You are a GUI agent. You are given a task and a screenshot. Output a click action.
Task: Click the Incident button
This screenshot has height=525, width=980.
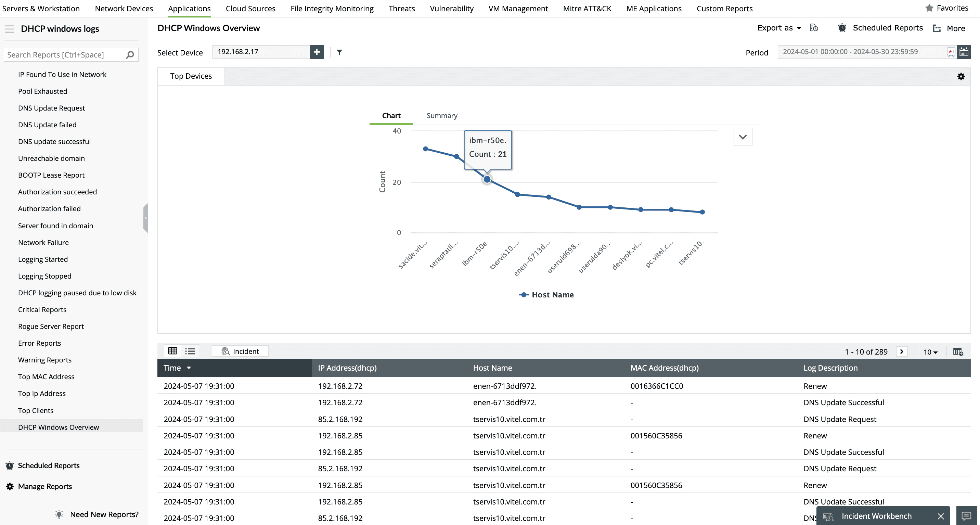pos(240,351)
